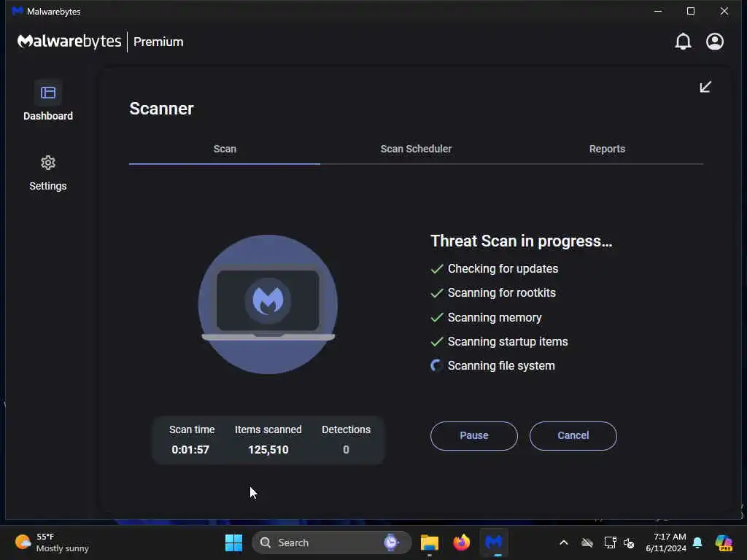This screenshot has width=747, height=560.
Task: Minimize the Malwarebytes window
Action: 658,11
